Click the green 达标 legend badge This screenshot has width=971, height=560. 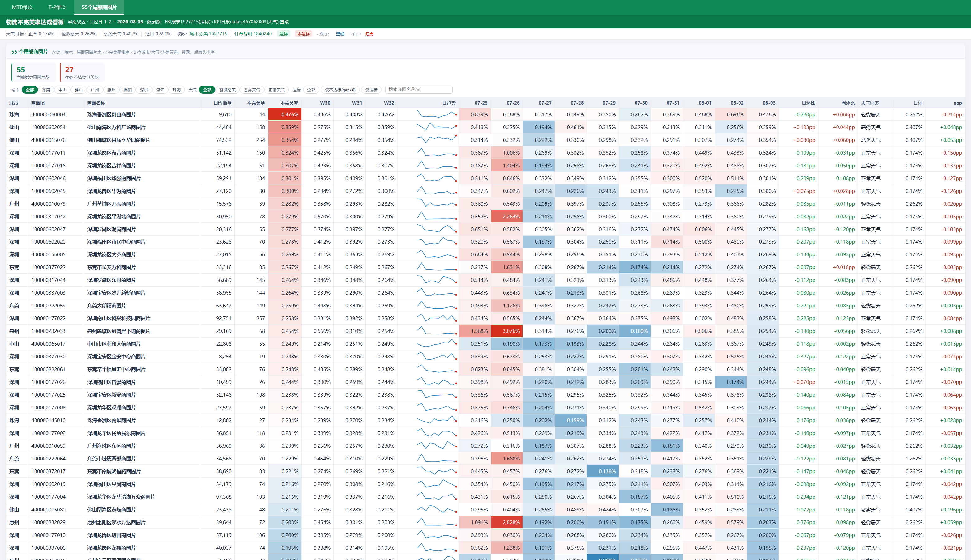point(284,34)
